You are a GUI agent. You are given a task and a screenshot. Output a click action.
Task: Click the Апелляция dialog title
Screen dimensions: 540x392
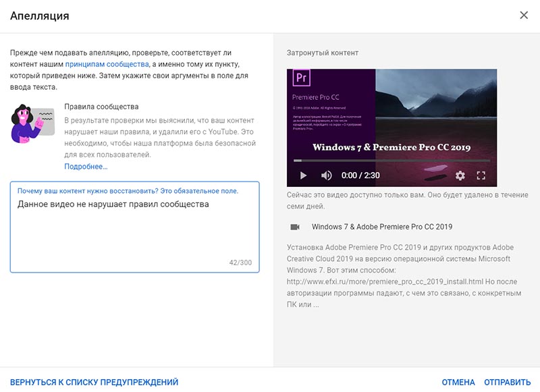coord(40,16)
